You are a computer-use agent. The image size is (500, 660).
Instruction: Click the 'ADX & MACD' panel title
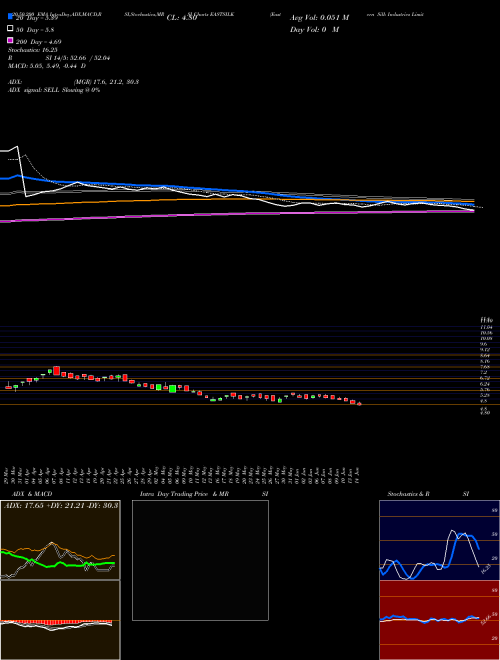tap(32, 494)
